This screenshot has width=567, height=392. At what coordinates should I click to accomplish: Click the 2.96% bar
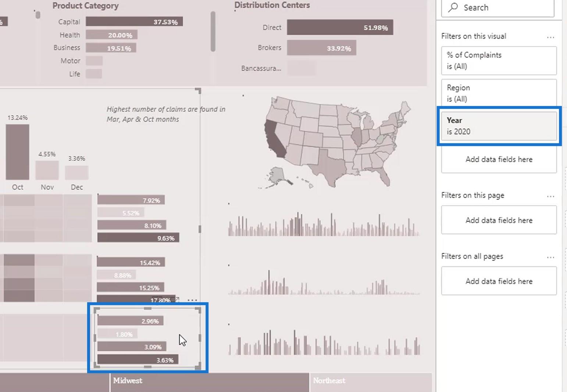131,321
